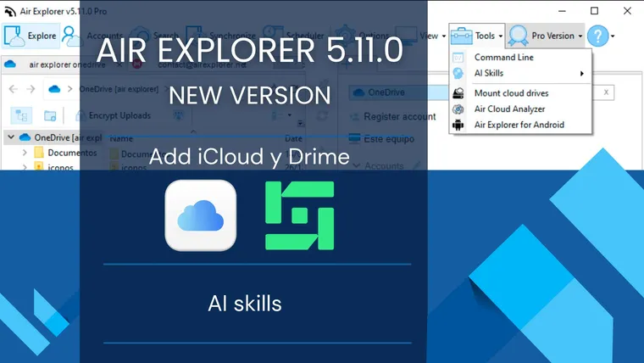Click the small x button near the right edge
This screenshot has width=644, height=363.
click(606, 92)
